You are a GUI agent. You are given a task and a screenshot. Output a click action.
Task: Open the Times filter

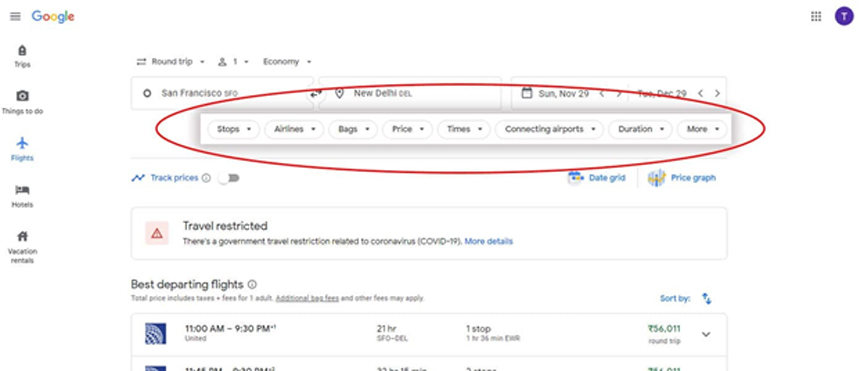pos(464,129)
